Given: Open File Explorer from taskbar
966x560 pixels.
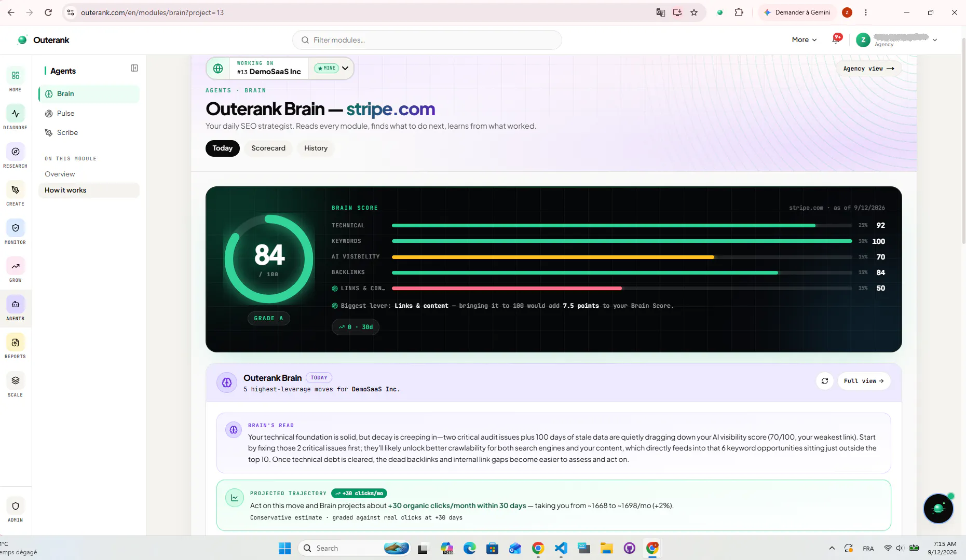Looking at the screenshot, I should [x=607, y=548].
